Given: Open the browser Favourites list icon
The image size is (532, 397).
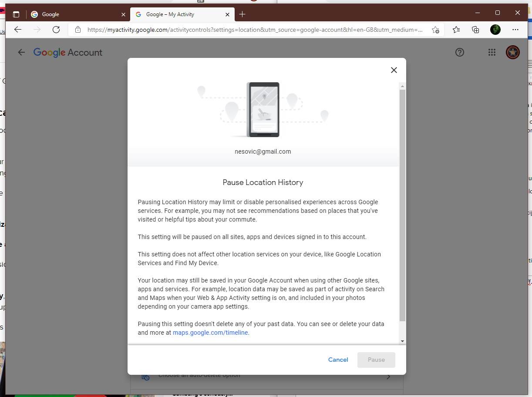Looking at the screenshot, I should tap(456, 30).
